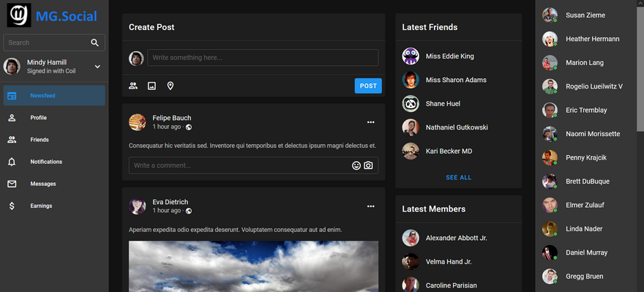Open Messages in the sidebar
This screenshot has width=644, height=292.
(54, 184)
